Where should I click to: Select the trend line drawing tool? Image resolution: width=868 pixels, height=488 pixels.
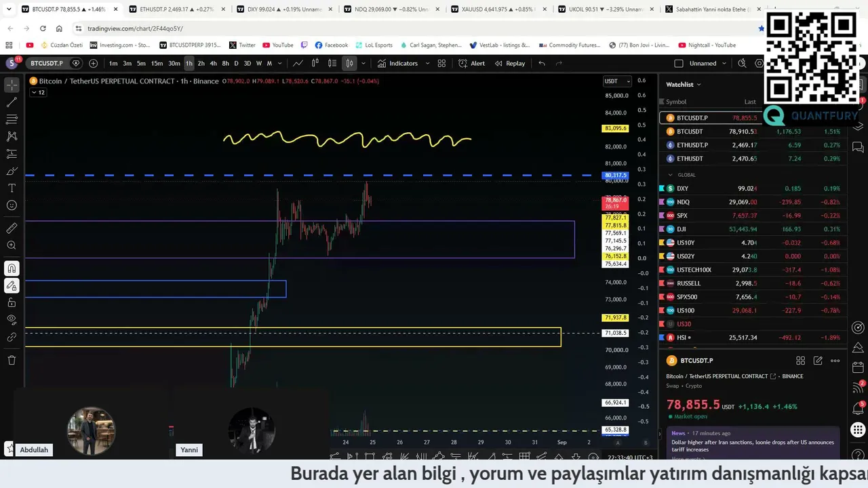12,102
